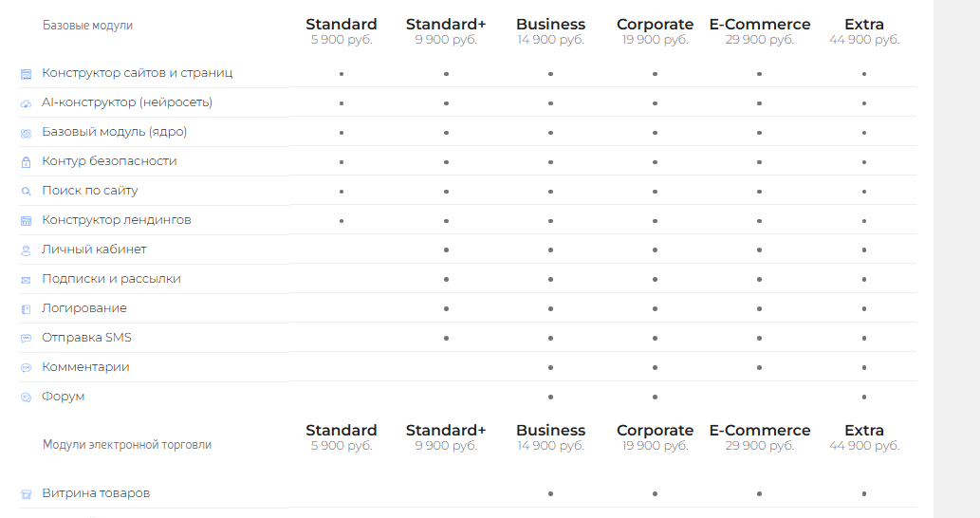
Task: Click the Базовые модули section heading
Action: click(87, 26)
